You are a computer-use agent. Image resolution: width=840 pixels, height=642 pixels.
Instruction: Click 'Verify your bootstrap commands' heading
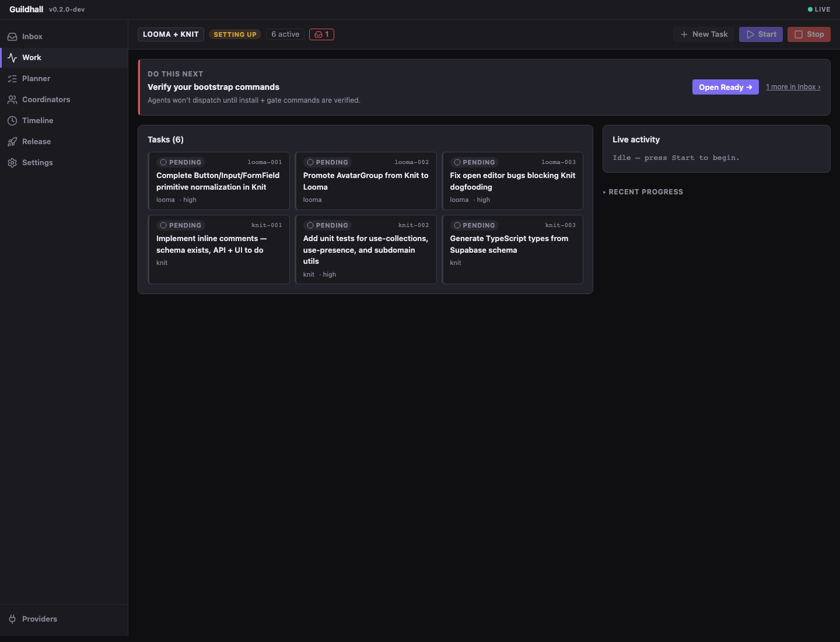point(213,87)
